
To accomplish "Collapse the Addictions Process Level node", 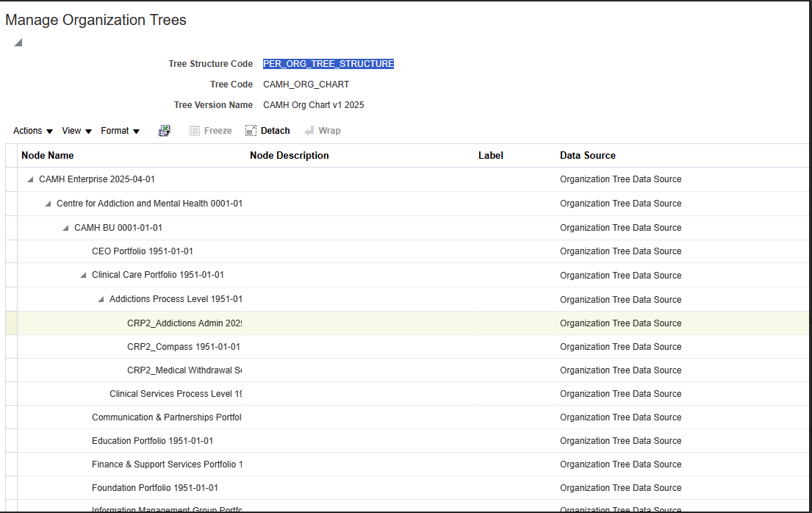I will [x=100, y=298].
